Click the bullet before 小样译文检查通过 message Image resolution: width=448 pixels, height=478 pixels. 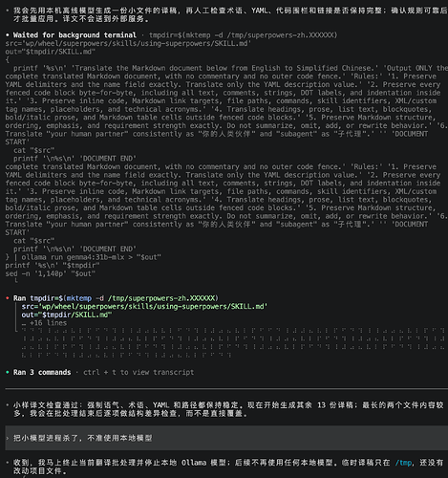pyautogui.click(x=8, y=405)
